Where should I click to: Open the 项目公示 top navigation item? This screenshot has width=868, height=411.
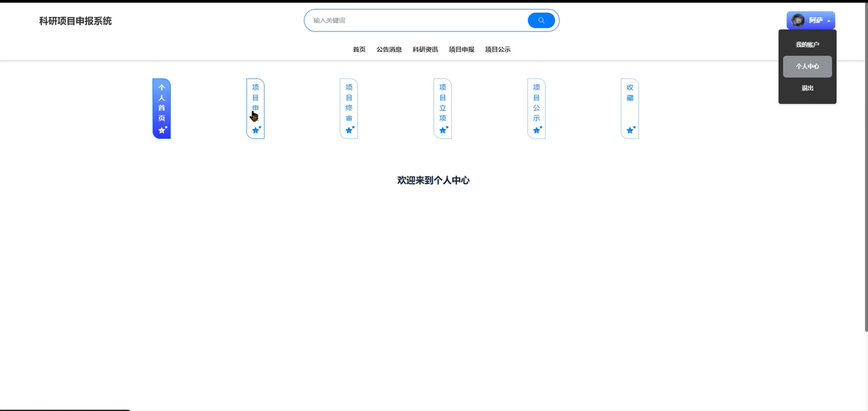coord(497,50)
